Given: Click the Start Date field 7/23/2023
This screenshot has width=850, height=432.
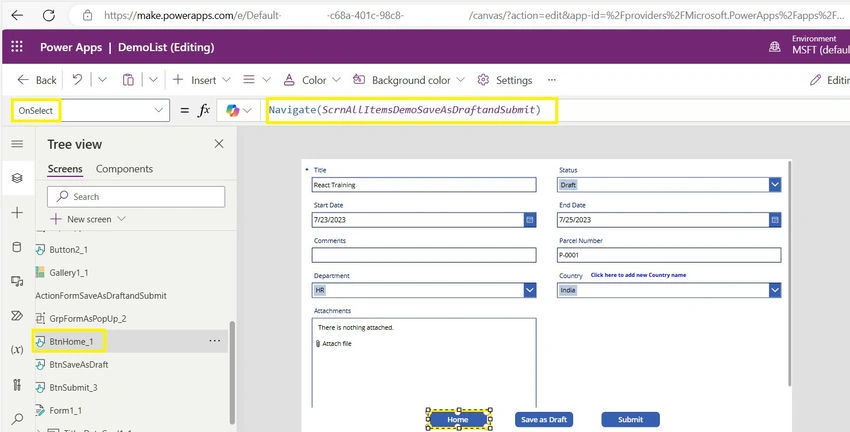Looking at the screenshot, I should (417, 220).
